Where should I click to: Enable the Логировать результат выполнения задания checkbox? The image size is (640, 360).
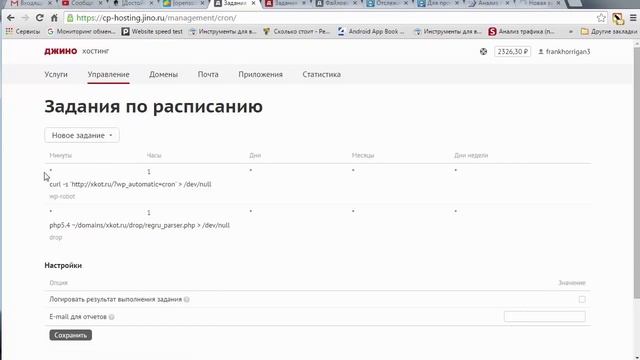(x=582, y=300)
